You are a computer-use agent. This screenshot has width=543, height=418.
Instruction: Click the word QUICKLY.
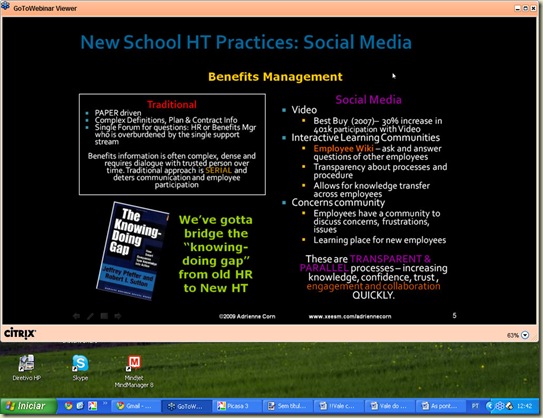pos(373,295)
